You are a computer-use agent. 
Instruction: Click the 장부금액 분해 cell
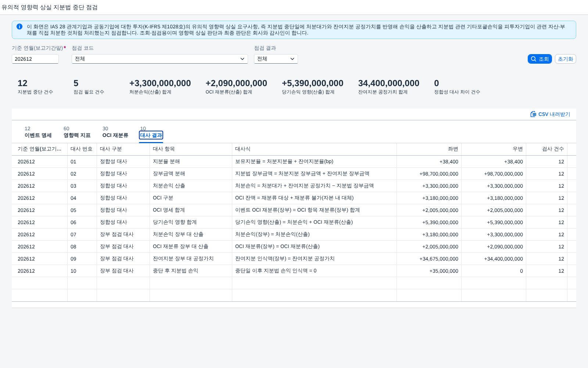pos(191,174)
